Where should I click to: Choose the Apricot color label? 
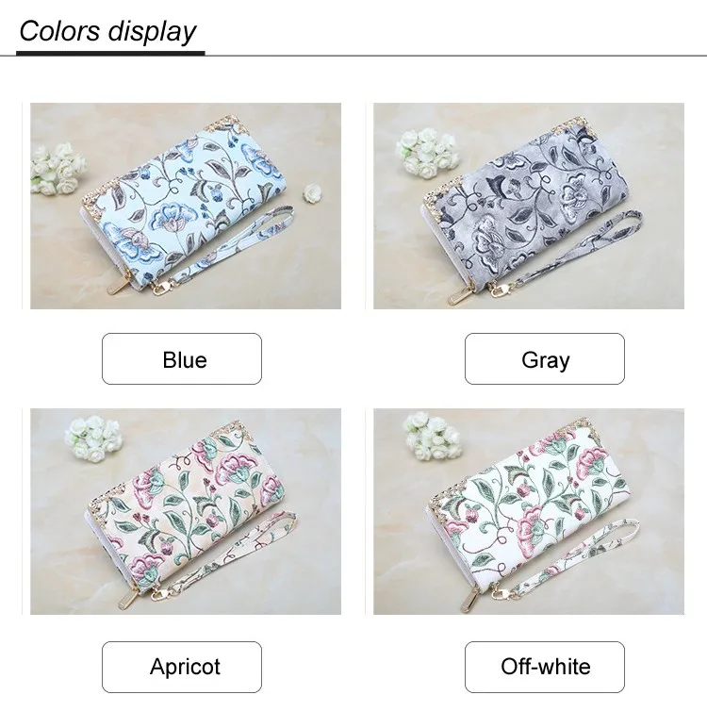pos(182,667)
